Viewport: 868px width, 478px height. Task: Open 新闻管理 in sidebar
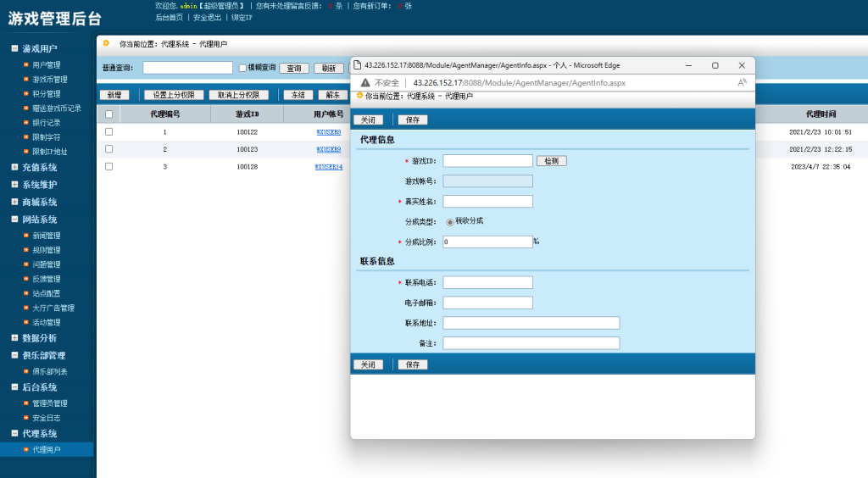tap(47, 235)
